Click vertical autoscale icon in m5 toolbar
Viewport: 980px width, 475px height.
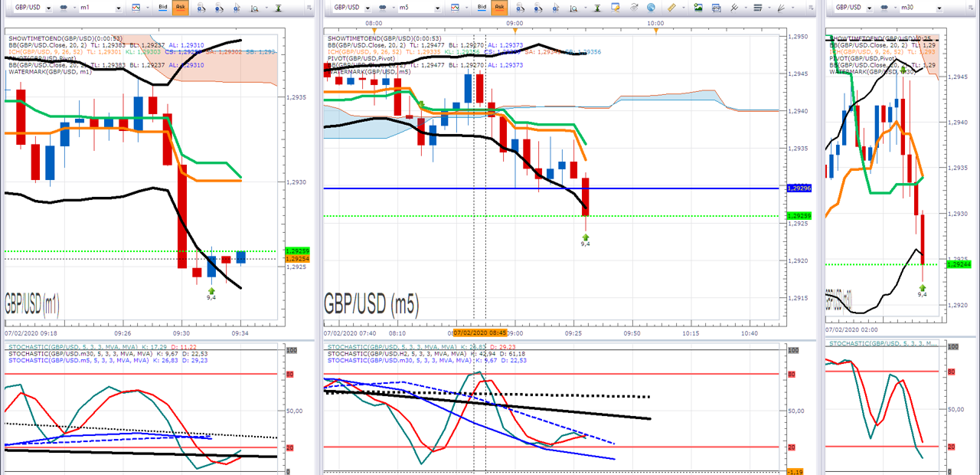click(596, 8)
